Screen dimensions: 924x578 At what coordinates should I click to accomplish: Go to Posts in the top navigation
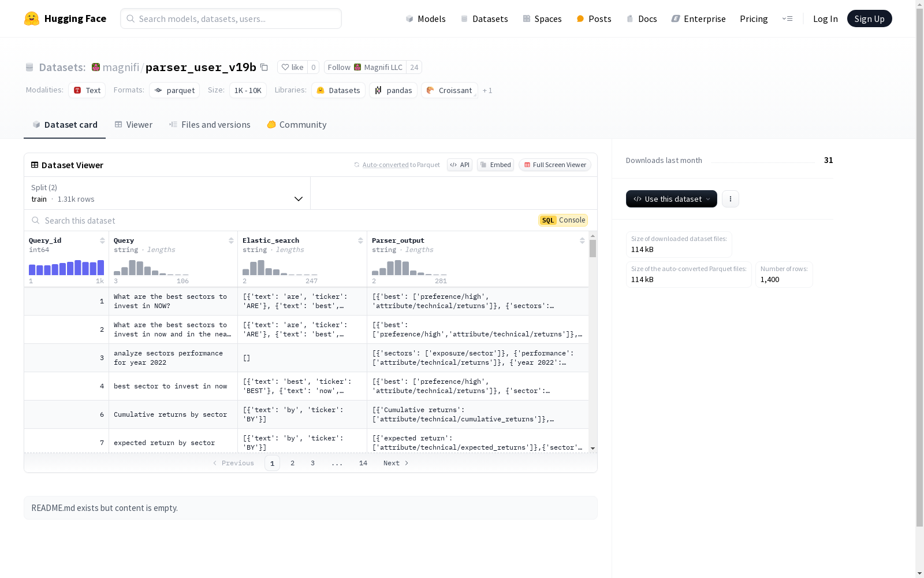[x=594, y=18]
